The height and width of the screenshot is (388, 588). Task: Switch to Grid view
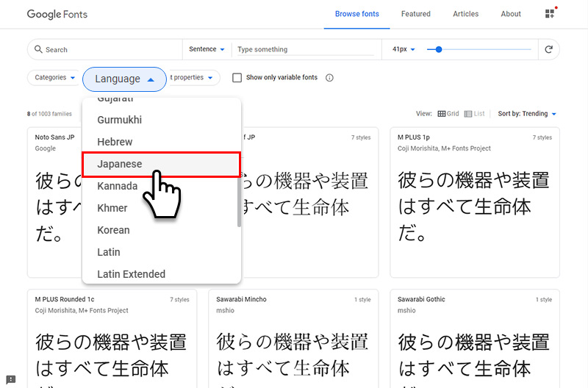tap(448, 114)
